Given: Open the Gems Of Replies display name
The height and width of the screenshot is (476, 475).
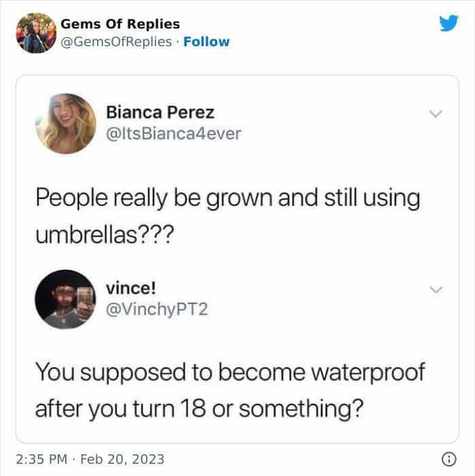Looking at the screenshot, I should (120, 24).
